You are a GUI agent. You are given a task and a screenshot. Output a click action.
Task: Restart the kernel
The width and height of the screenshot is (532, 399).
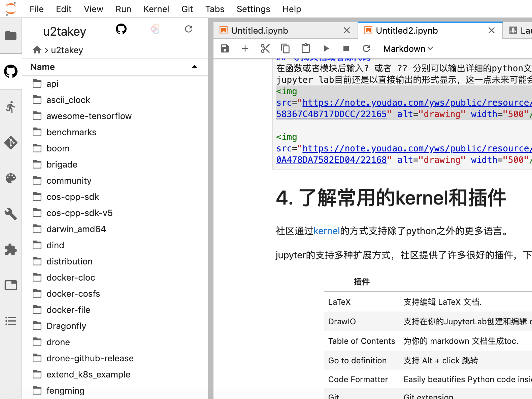(366, 49)
